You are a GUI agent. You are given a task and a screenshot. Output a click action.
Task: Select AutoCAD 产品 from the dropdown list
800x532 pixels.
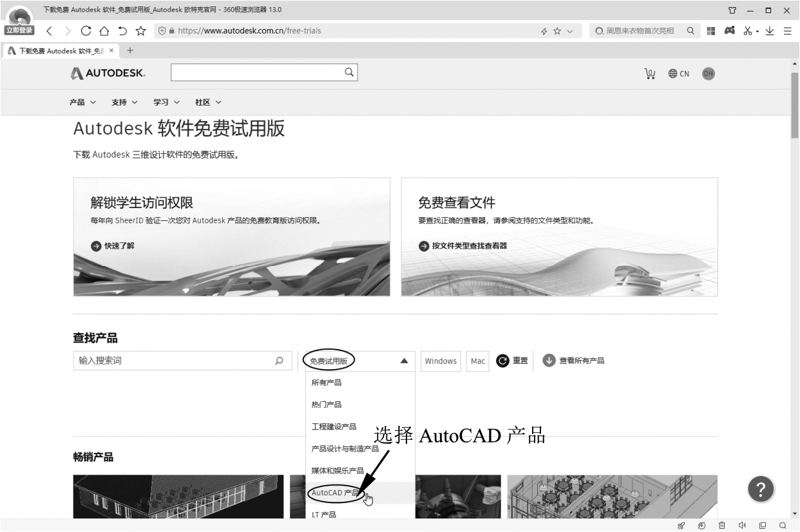pos(360,493)
